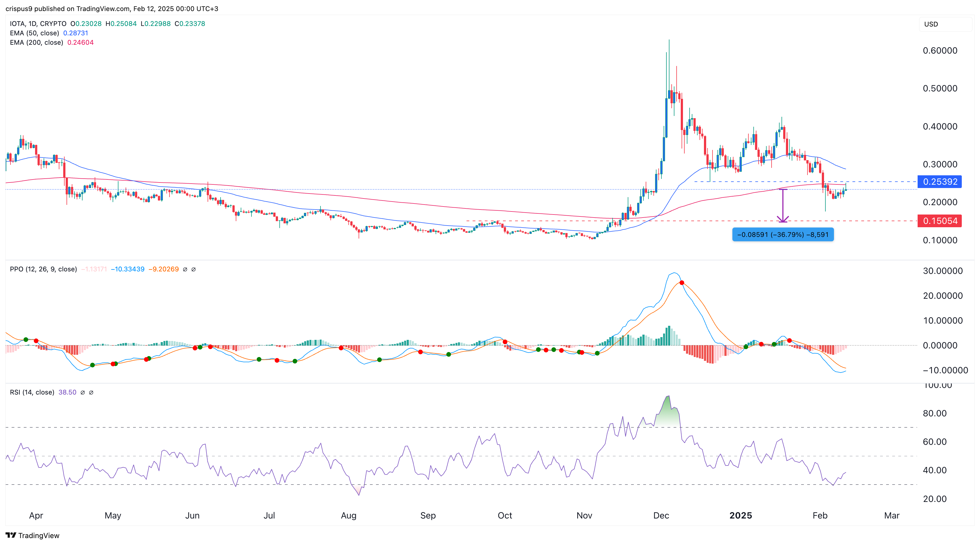Click the Dec label on time axis
980x545 pixels.
click(661, 516)
